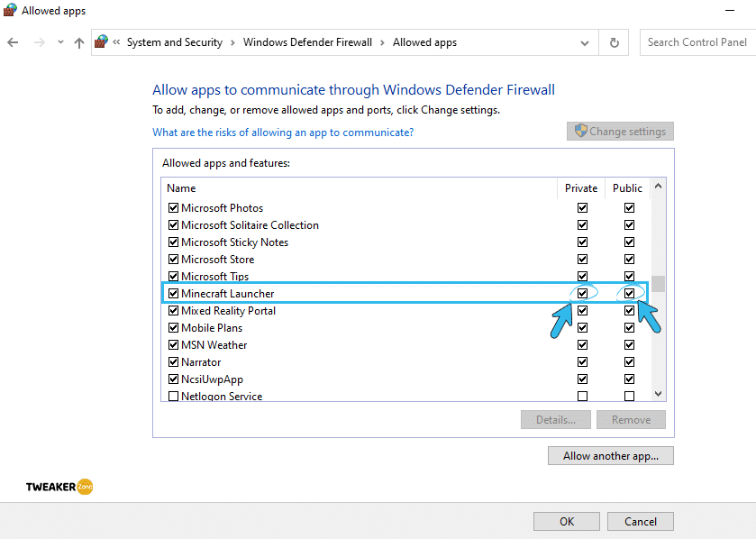The image size is (756, 539).
Task: Select the Mobile Plans row text
Action: [x=212, y=328]
